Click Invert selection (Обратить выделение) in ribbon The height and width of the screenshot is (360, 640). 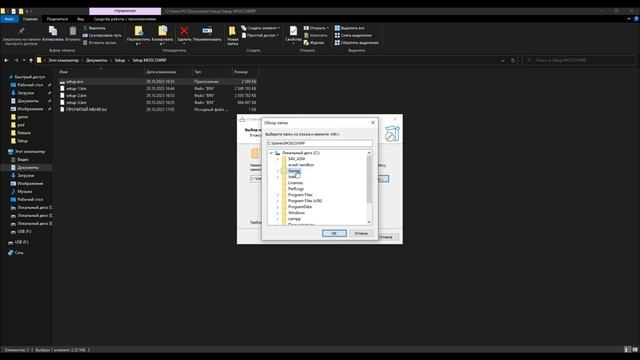356,42
